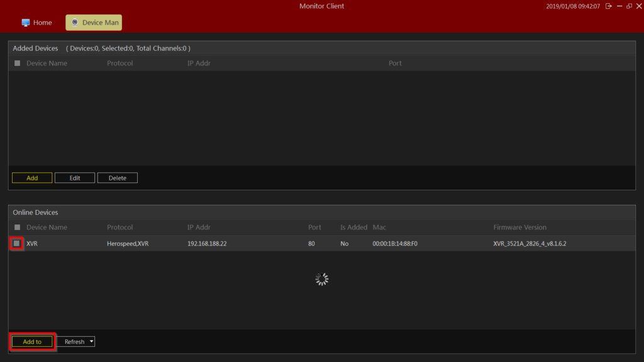Click the logout icon beside the clock

click(608, 6)
